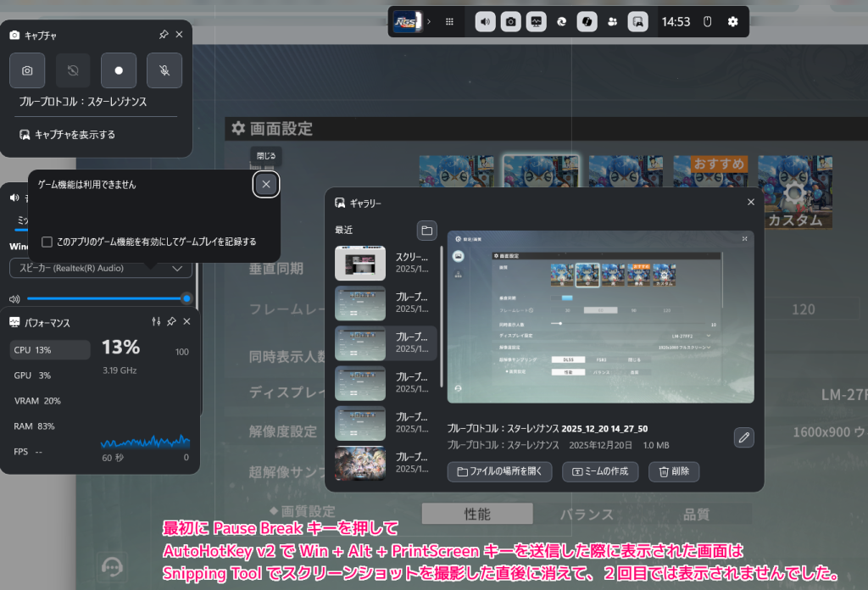Open the widget menu grid icon on the Game Bar
Image resolution: width=868 pixels, height=590 pixels.
click(449, 20)
